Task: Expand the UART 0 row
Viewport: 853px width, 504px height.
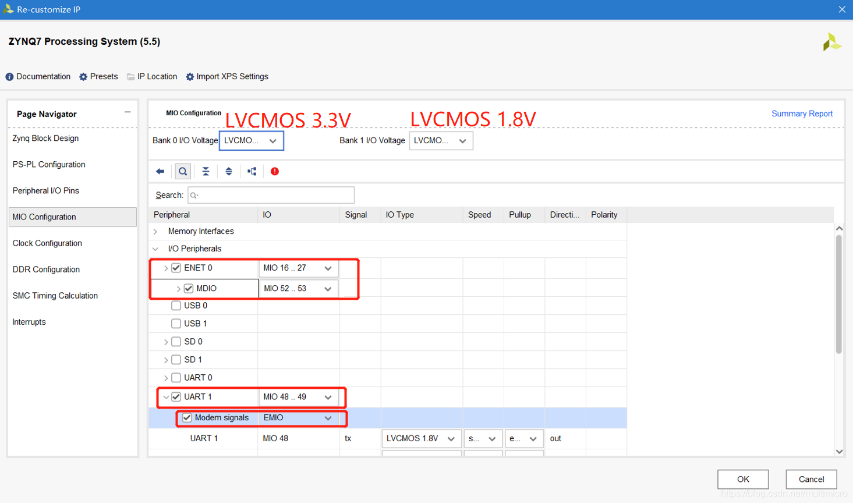Action: [166, 378]
